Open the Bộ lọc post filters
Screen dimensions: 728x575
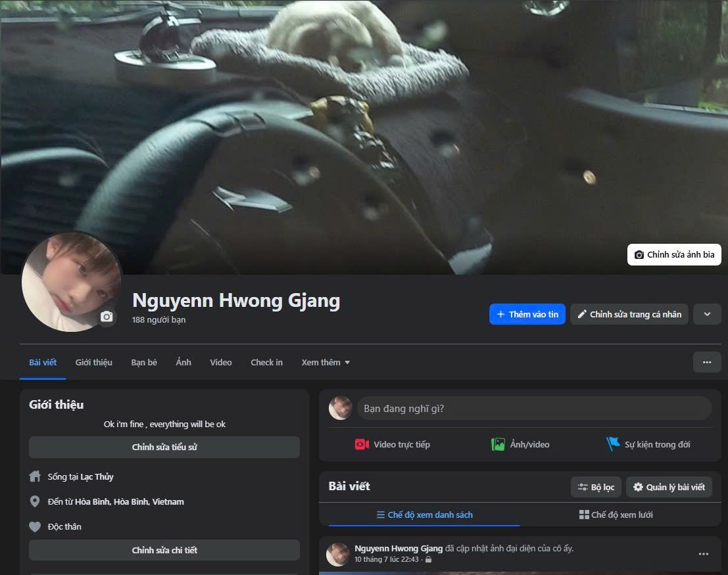pos(596,487)
